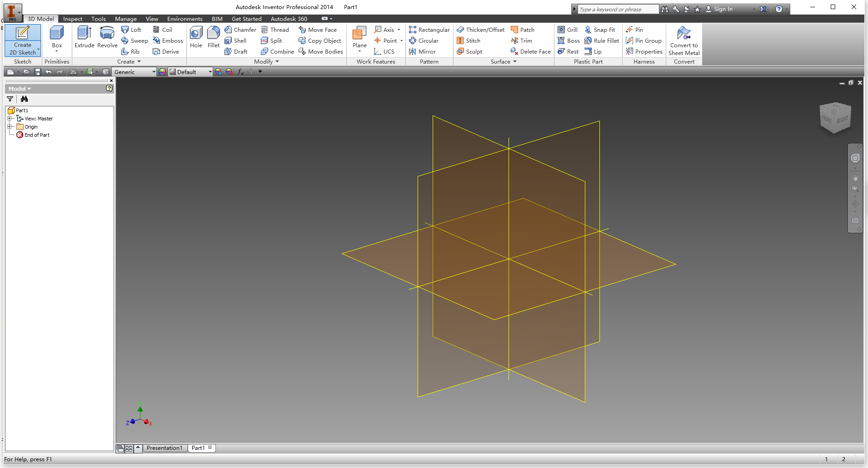Image resolution: width=868 pixels, height=468 pixels.
Task: Open the Box primitives dropdown
Action: (57, 51)
